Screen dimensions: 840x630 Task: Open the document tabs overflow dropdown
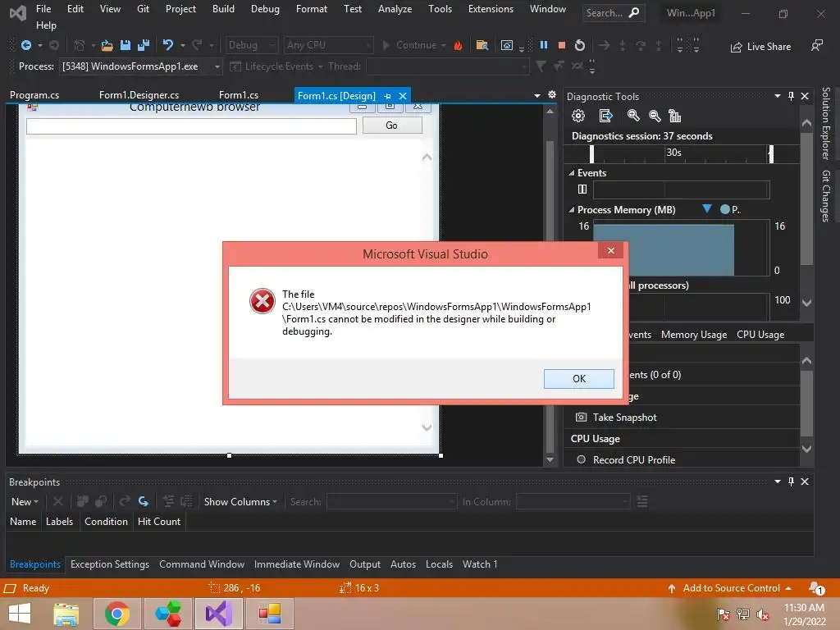pyautogui.click(x=537, y=95)
